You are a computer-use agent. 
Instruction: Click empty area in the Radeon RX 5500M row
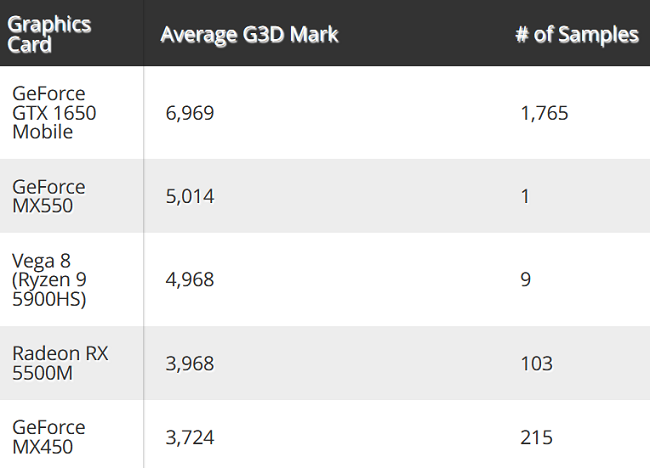pos(365,364)
